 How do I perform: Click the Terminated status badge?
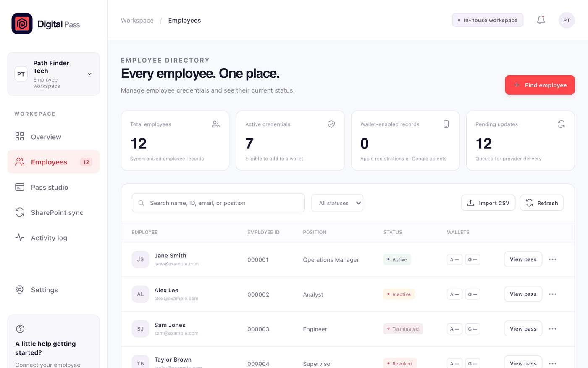pyautogui.click(x=403, y=329)
